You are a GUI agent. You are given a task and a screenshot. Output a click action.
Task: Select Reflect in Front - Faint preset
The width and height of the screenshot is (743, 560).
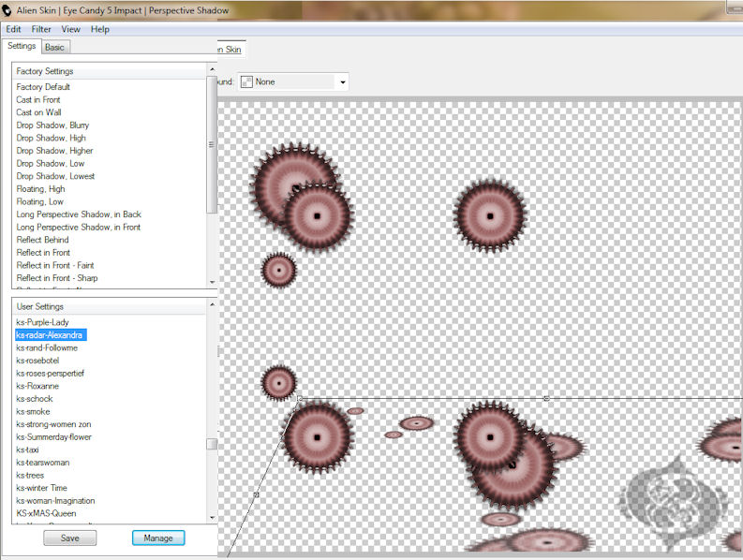point(55,266)
